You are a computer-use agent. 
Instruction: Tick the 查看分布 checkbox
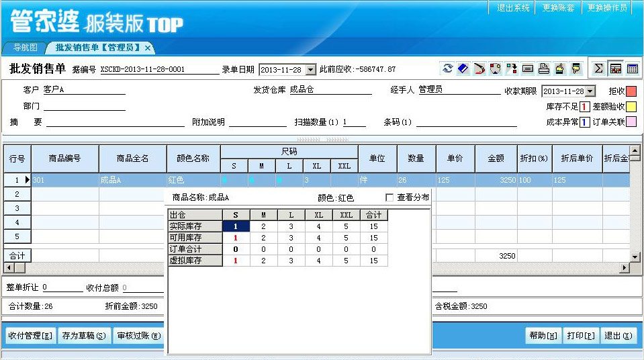click(x=389, y=197)
